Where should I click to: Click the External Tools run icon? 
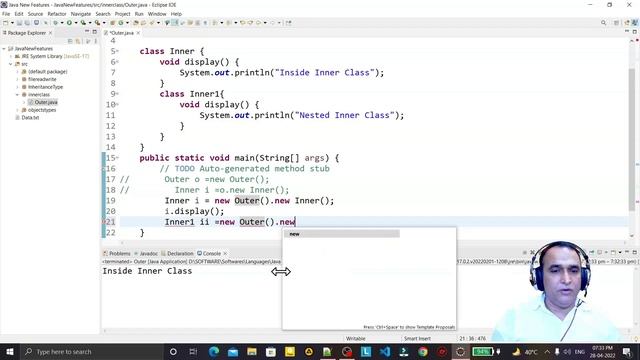[97, 23]
